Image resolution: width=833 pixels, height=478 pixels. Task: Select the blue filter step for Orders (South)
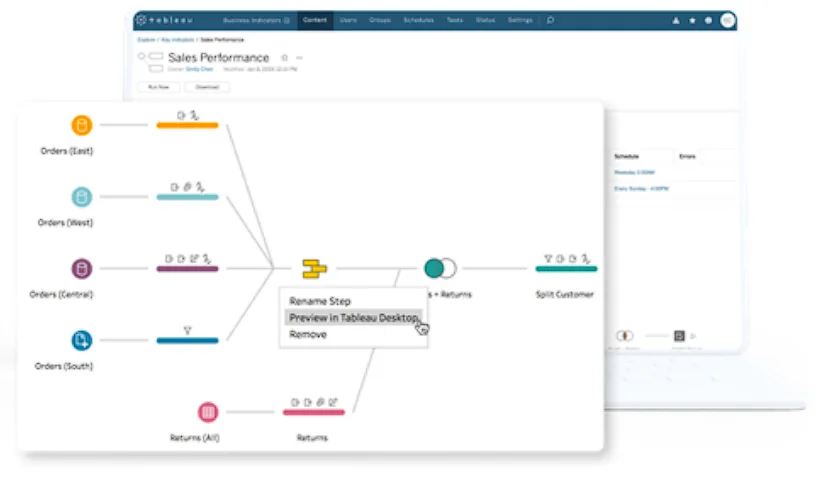click(x=188, y=340)
